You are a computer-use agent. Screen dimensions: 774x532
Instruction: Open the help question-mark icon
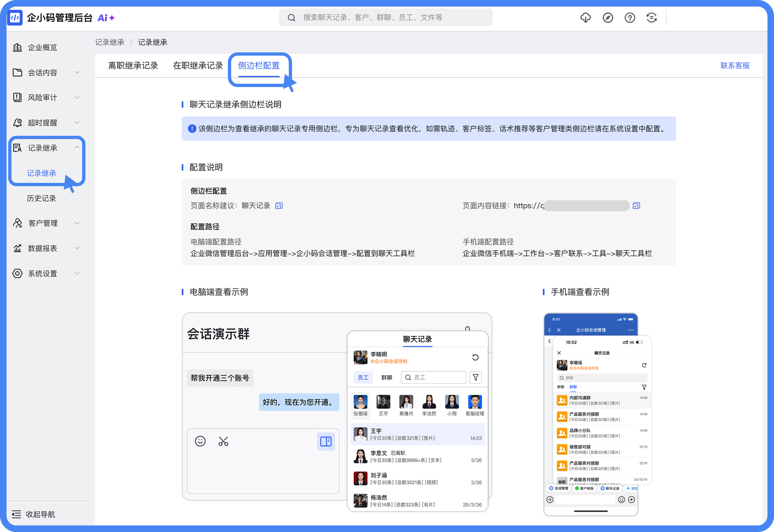[x=630, y=18]
